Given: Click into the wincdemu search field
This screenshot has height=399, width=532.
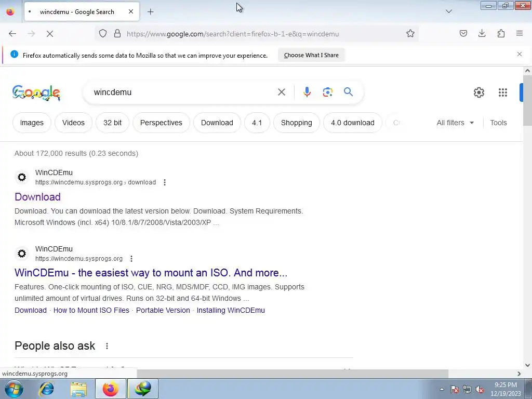Looking at the screenshot, I should point(183,92).
